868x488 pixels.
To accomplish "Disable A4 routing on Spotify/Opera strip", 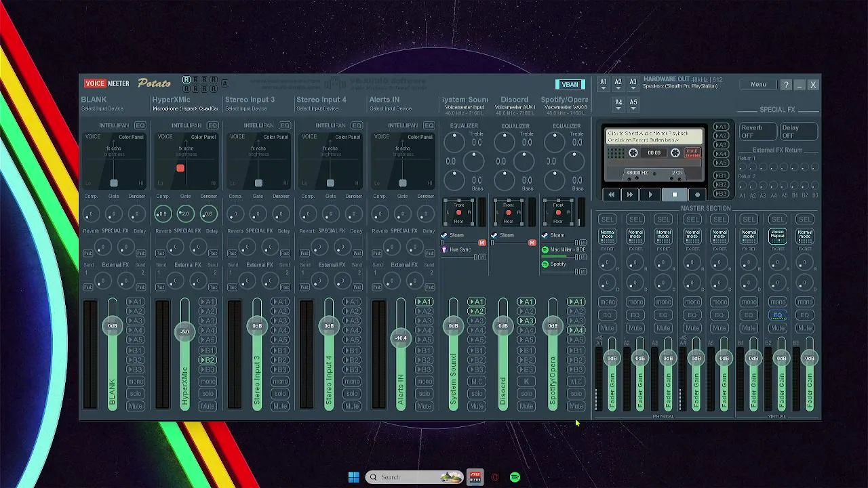I will tap(576, 330).
